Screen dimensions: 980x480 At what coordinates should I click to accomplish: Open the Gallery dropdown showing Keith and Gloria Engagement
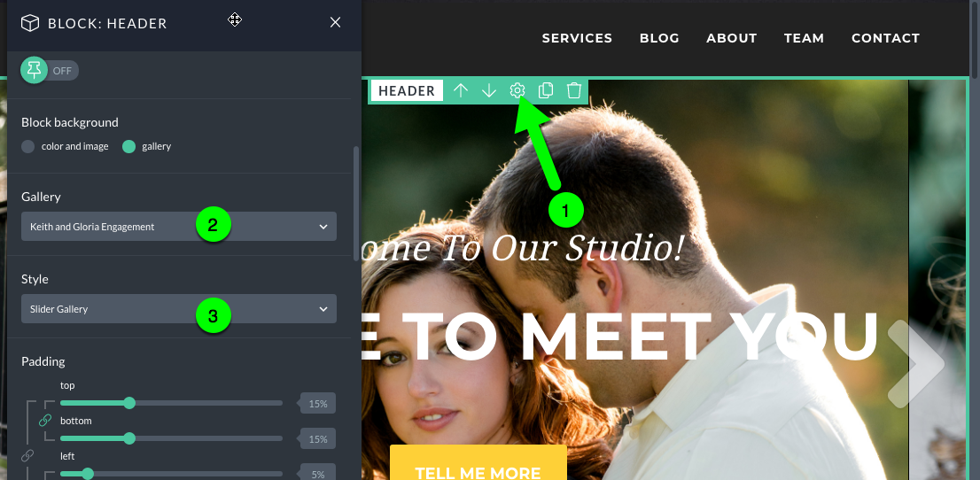point(179,226)
